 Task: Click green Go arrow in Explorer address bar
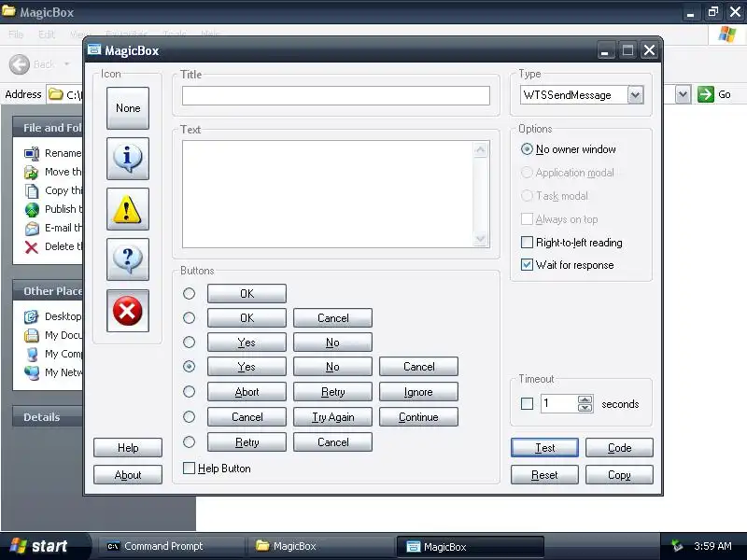[x=706, y=94]
